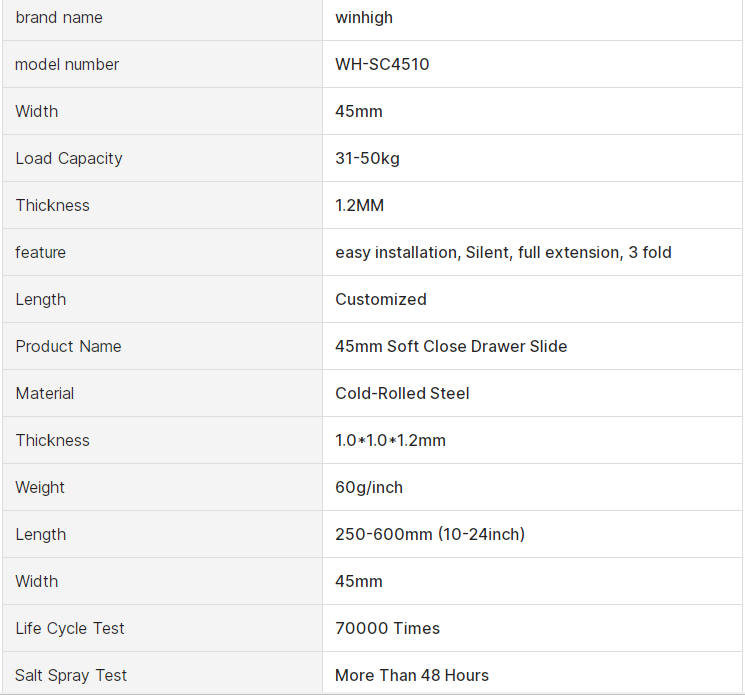The width and height of the screenshot is (745, 695).
Task: Click the 'Material' row label
Action: coord(45,393)
